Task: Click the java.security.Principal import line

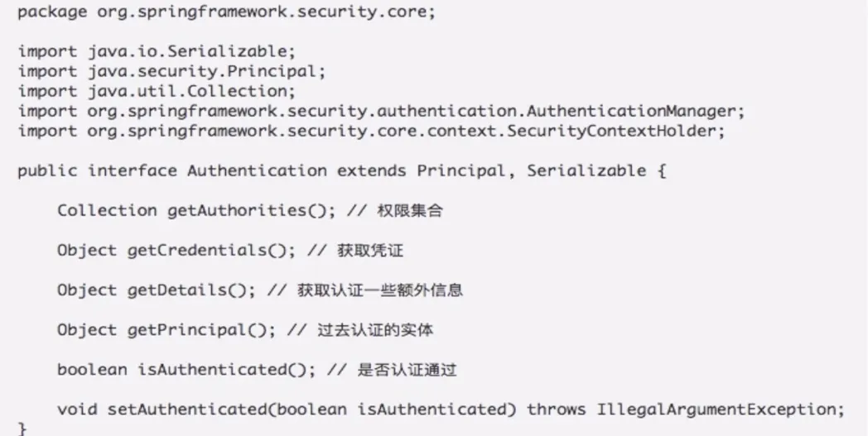Action: tap(172, 71)
